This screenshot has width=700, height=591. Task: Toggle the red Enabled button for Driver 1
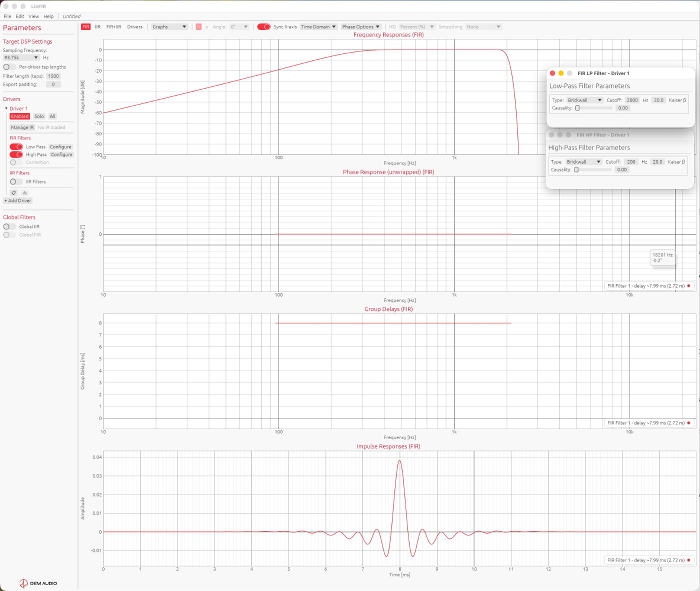[20, 116]
